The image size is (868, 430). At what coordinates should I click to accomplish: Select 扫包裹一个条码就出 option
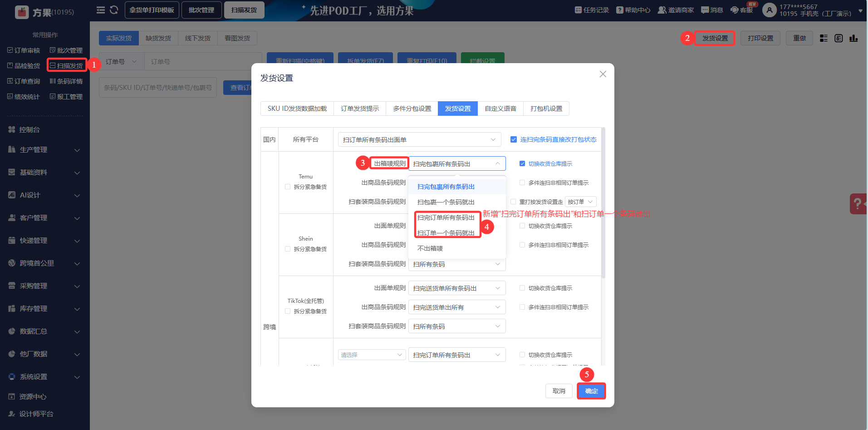click(457, 202)
